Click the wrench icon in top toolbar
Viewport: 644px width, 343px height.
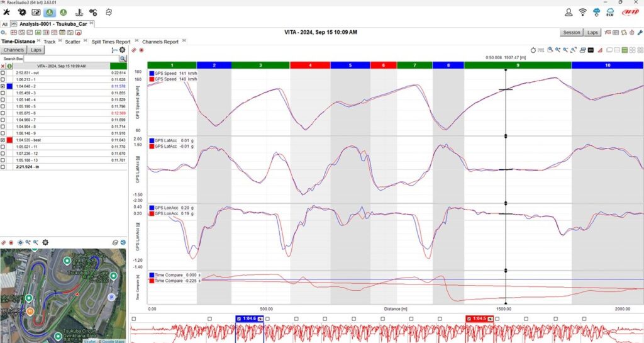6,12
